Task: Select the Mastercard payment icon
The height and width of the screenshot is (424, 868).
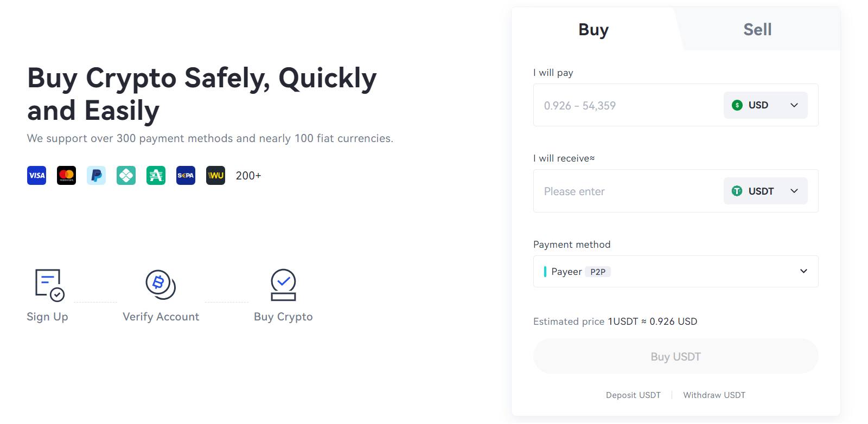Action: tap(66, 175)
